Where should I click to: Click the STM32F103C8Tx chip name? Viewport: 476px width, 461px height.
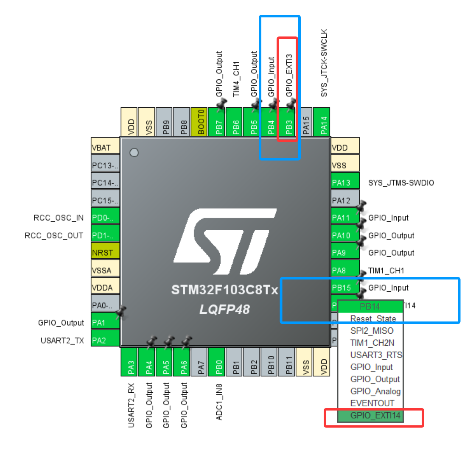pyautogui.click(x=225, y=290)
